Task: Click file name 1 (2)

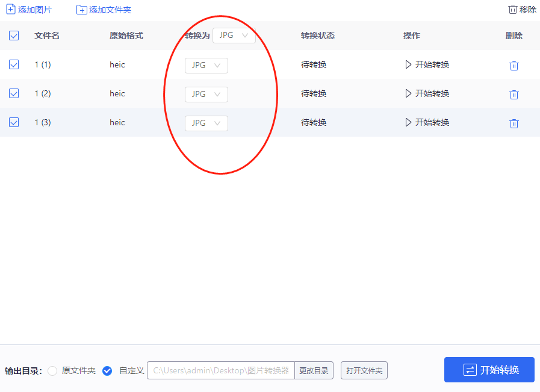Action: pyautogui.click(x=43, y=93)
